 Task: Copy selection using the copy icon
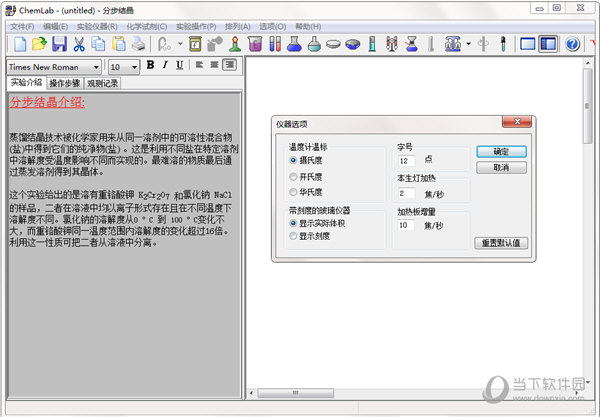[x=98, y=44]
